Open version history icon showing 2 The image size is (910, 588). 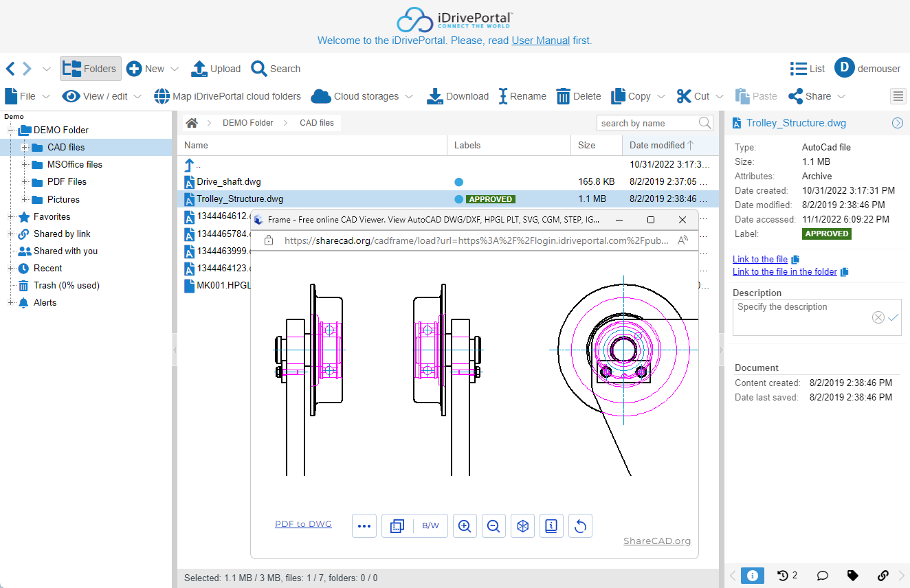click(787, 576)
